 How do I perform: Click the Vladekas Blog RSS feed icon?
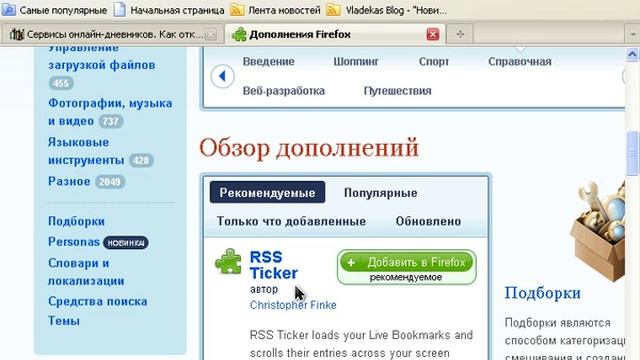click(333, 9)
